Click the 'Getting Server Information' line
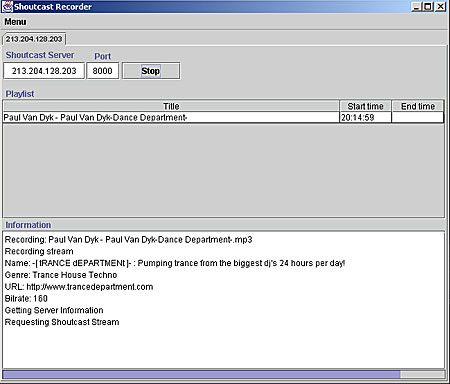The height and width of the screenshot is (384, 450). point(54,310)
